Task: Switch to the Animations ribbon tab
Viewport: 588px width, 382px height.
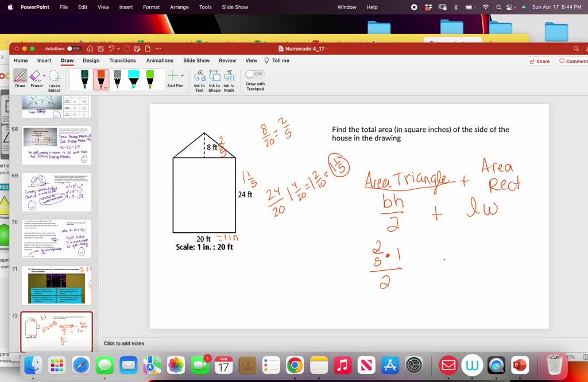Action: pos(160,60)
